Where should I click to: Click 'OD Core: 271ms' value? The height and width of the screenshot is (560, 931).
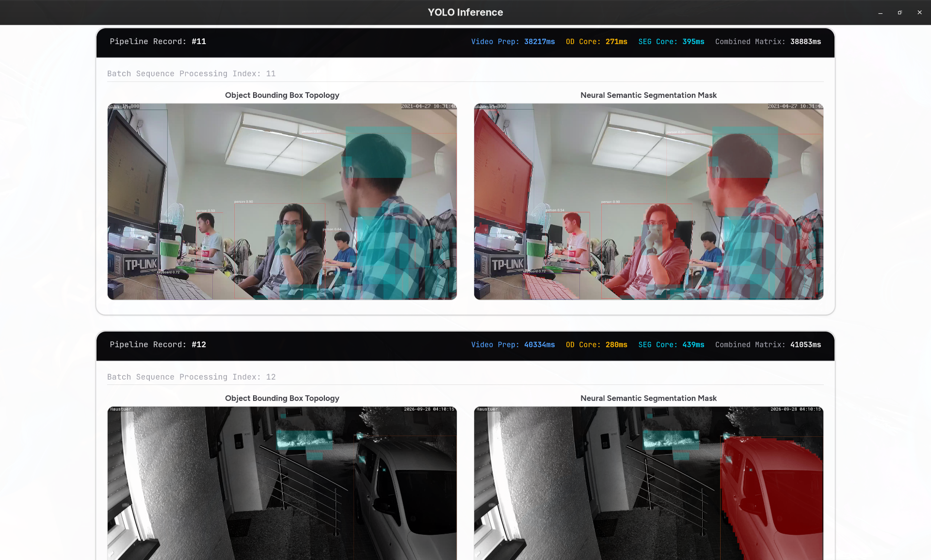(596, 42)
